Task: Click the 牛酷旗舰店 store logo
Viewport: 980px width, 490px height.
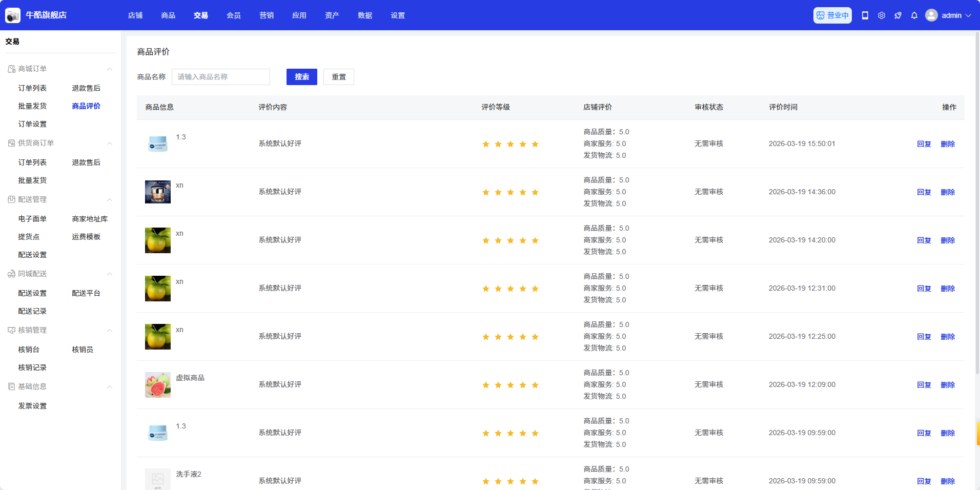Action: [x=13, y=15]
